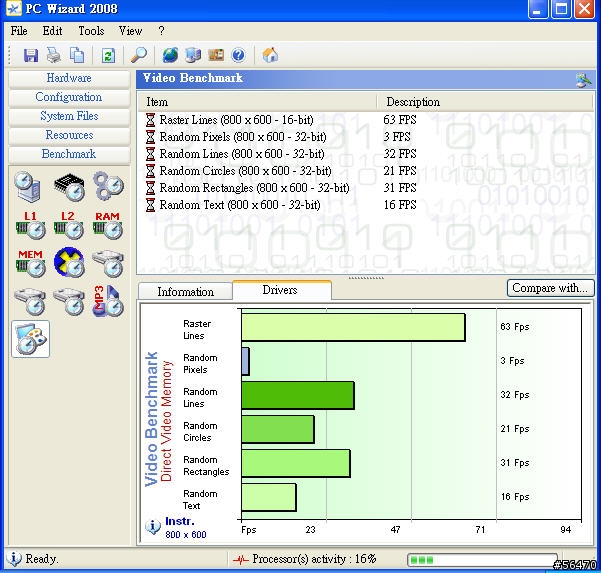The width and height of the screenshot is (601, 573).
Task: Run the L1 cache benchmark
Action: click(x=31, y=225)
